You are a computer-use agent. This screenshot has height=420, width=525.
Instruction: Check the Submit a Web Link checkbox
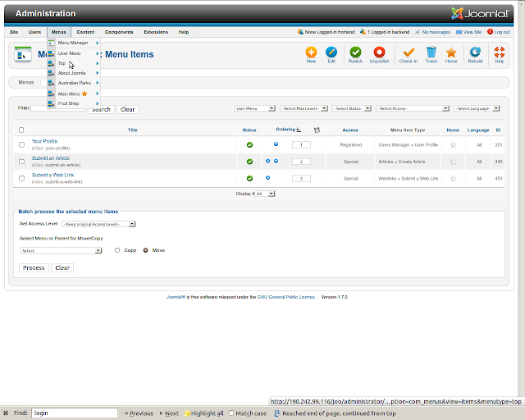click(x=21, y=178)
